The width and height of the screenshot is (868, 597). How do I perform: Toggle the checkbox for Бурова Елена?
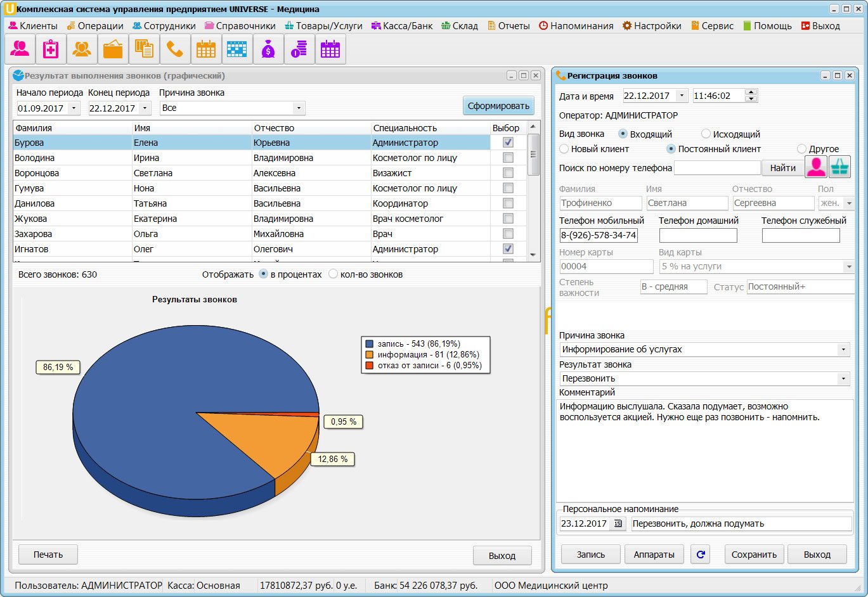(x=508, y=143)
